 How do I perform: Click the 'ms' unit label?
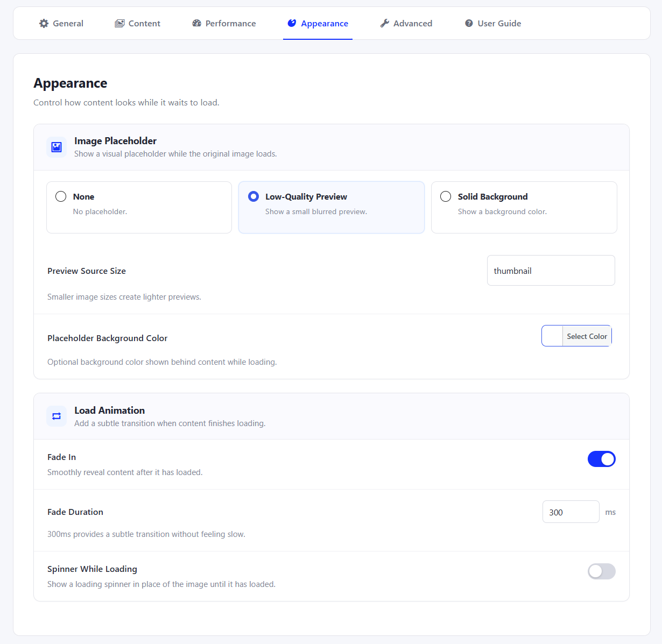[610, 512]
